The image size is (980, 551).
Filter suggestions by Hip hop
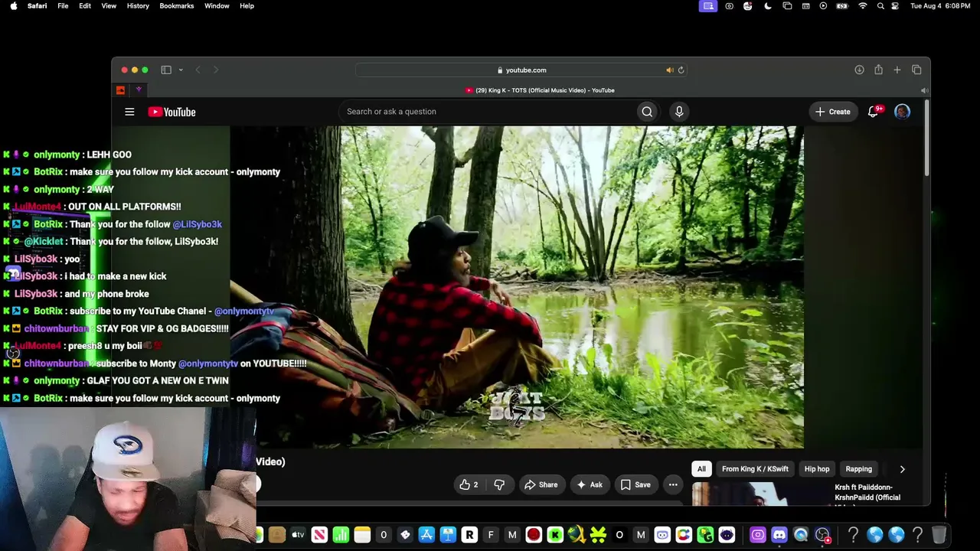click(x=817, y=469)
